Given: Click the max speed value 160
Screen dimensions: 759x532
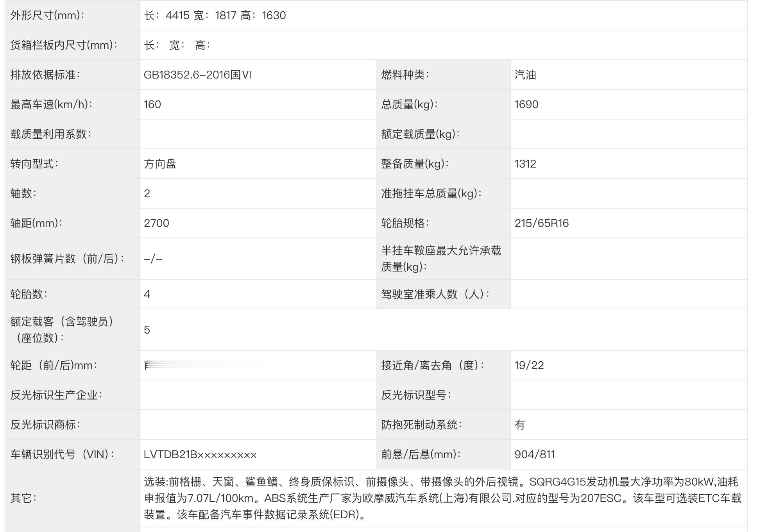Looking at the screenshot, I should (x=152, y=105).
